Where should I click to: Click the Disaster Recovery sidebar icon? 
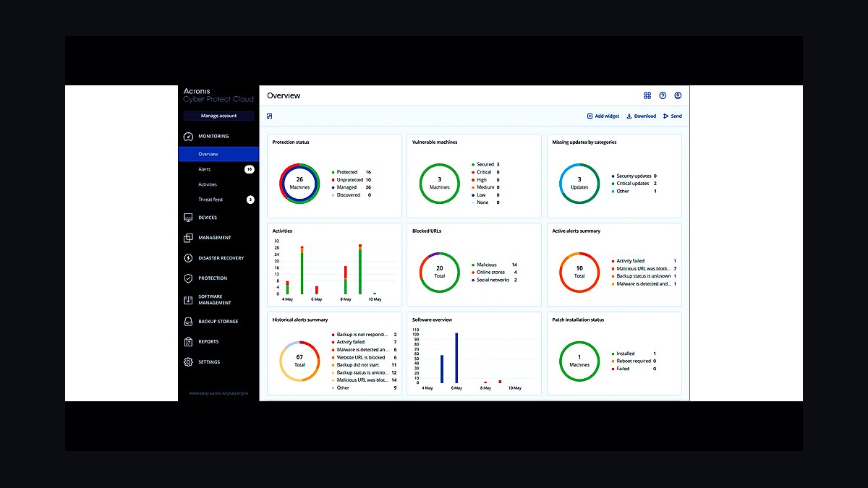[x=188, y=258]
